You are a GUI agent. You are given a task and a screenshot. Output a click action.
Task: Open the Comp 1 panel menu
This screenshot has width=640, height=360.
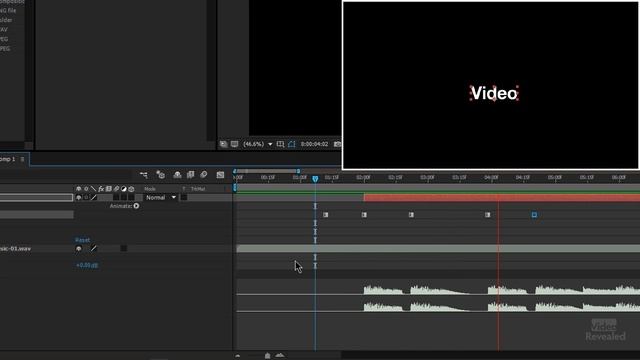[x=23, y=159]
